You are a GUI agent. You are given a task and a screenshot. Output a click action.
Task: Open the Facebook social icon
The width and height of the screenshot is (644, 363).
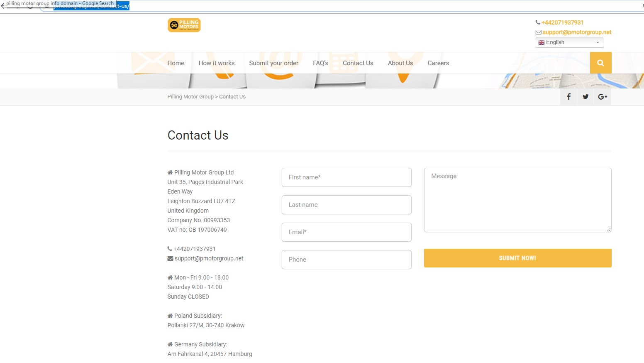coord(568,97)
